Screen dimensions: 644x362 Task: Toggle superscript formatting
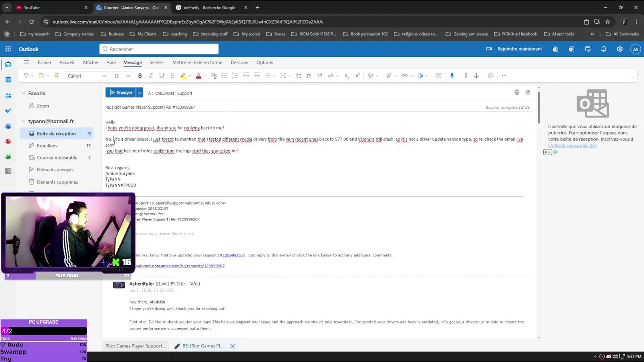[357, 76]
